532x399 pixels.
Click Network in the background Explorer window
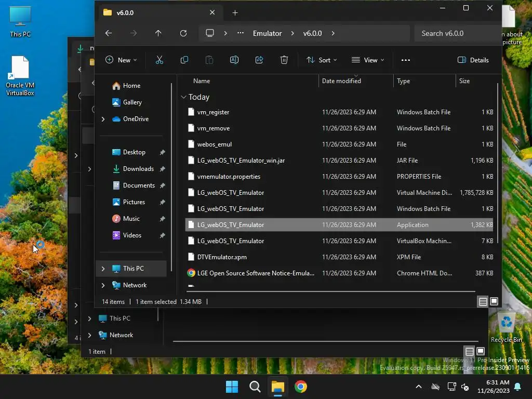[x=121, y=335]
